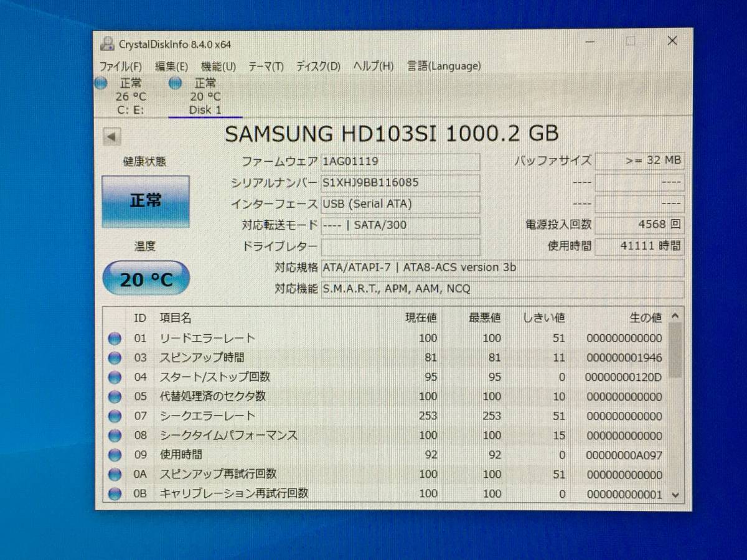747x560 pixels.
Task: Click the 生の値 column header
Action: (646, 318)
